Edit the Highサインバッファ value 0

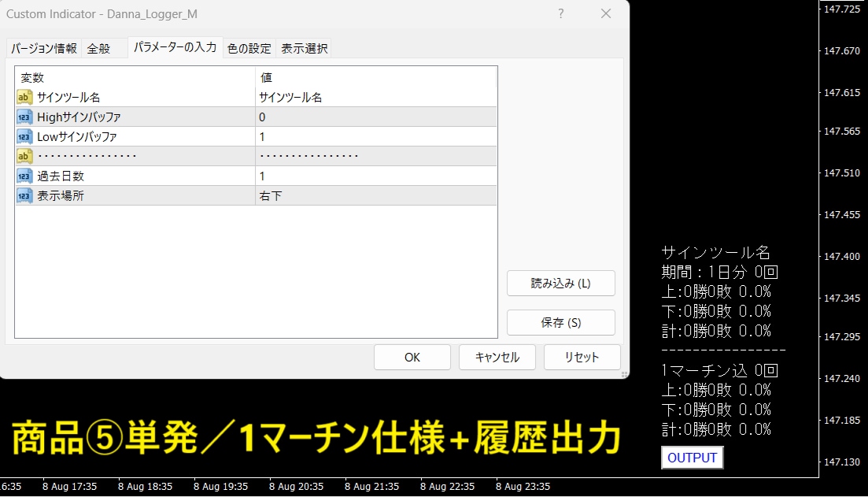pos(376,117)
